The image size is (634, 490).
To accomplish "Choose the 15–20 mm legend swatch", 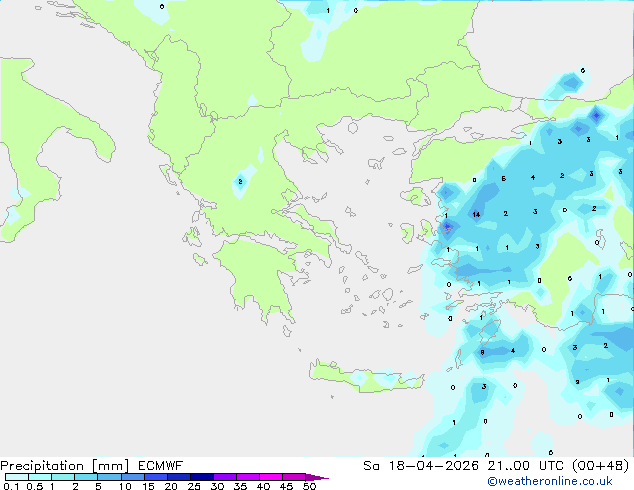I will pos(156,477).
